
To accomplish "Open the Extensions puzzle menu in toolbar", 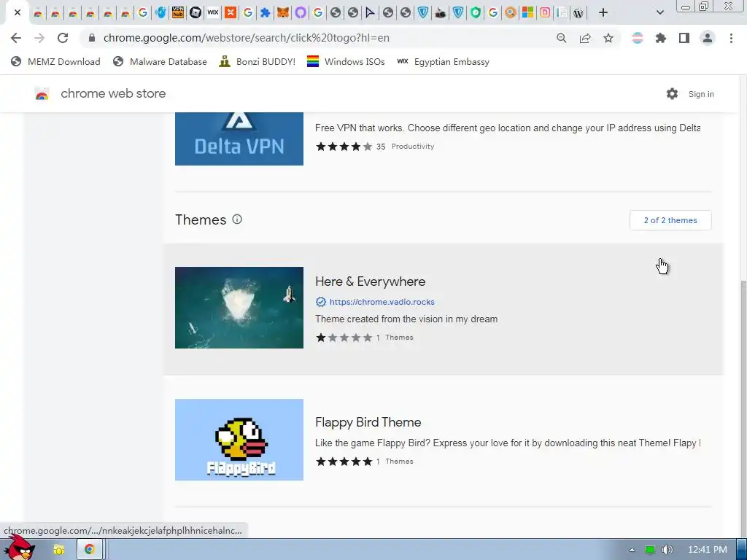I will (661, 38).
